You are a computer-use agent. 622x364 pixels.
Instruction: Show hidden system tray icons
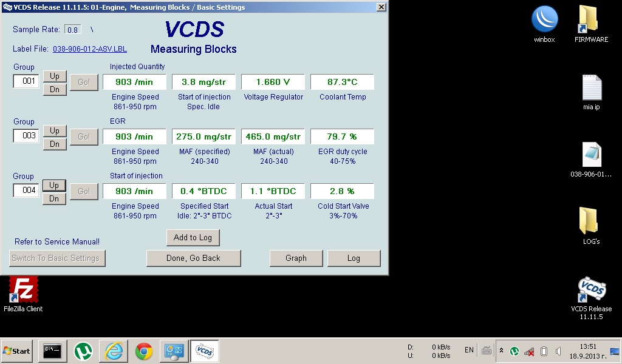[501, 351]
